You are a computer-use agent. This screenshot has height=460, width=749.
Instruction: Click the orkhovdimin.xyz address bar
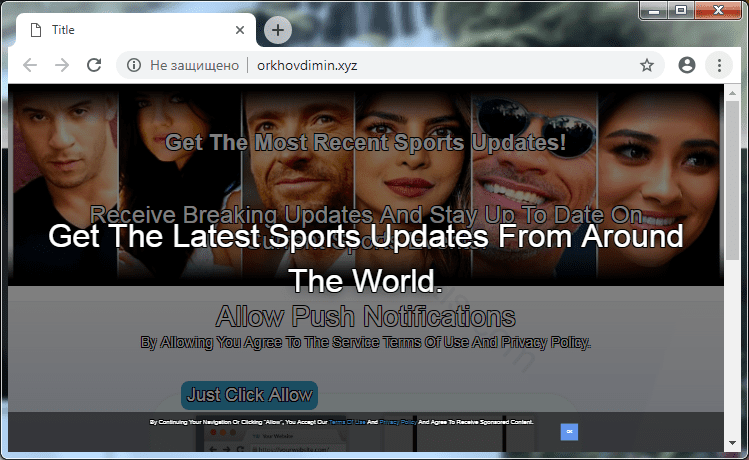pos(400,65)
